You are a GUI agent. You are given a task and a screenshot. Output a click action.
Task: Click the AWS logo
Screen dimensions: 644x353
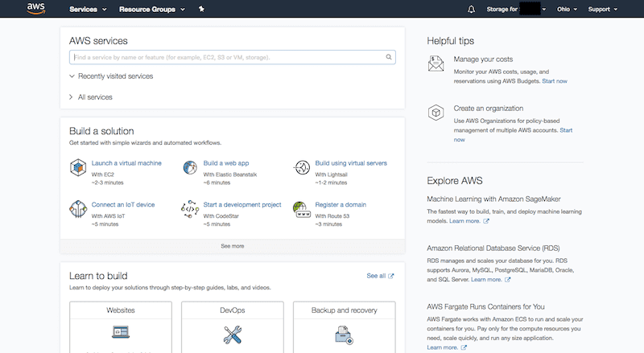click(35, 9)
